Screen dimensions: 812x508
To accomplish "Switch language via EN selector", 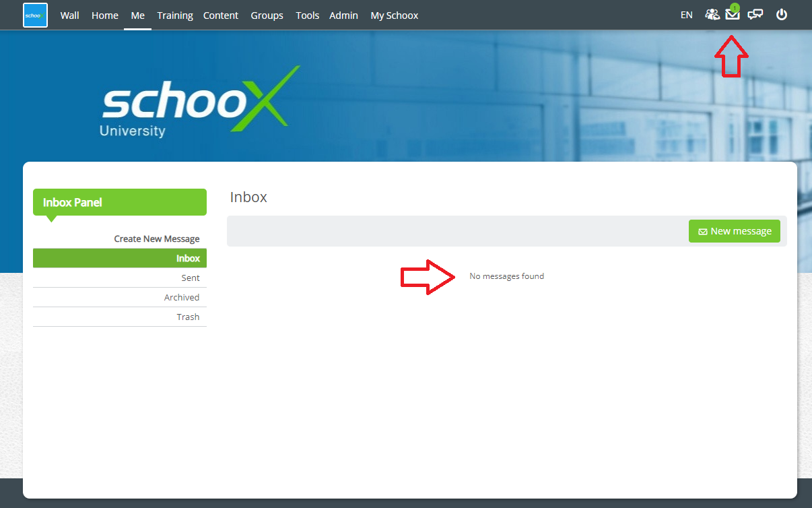I will coord(687,15).
